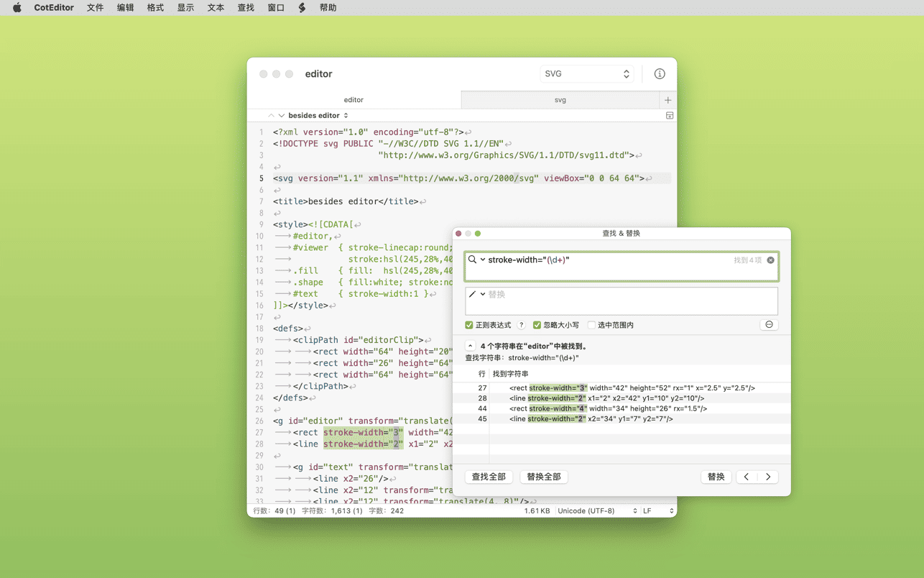Open the SVG syntax style dropdown
This screenshot has height=578, width=924.
click(x=586, y=74)
